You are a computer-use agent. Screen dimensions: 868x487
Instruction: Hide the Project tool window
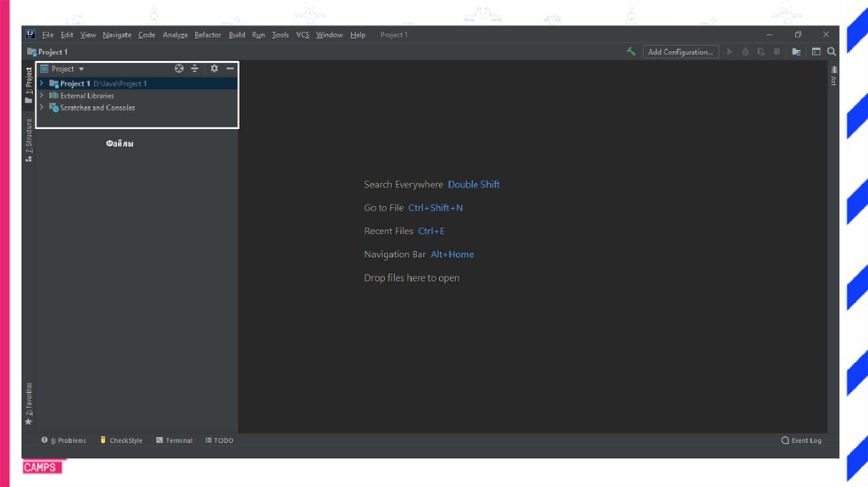[x=230, y=69]
